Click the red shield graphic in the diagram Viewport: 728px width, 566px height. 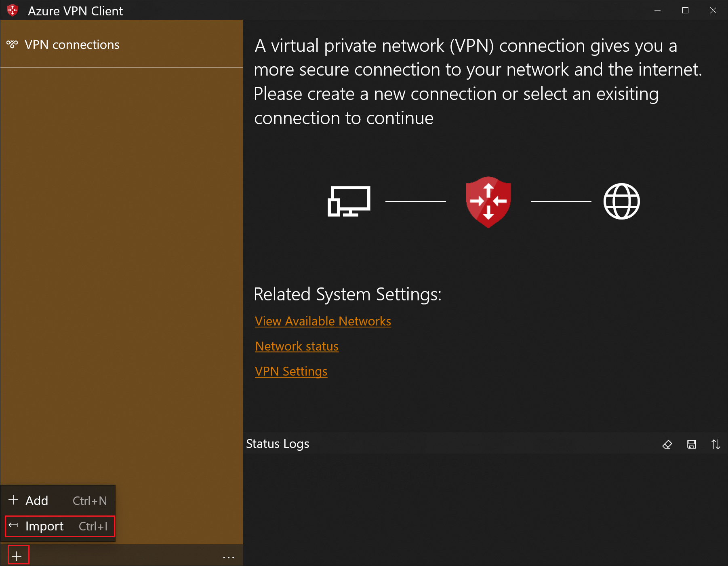[488, 201]
